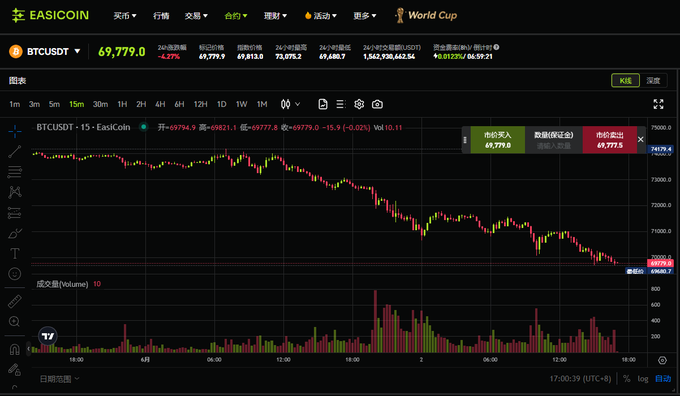Screen dimensions: 680x396
Task: Close the quick order panel
Action: [641, 139]
